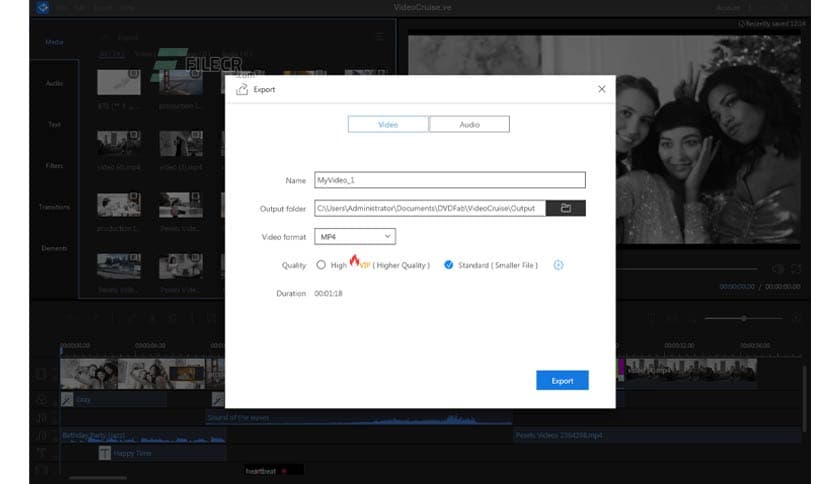Click the video track icon at timeline left

click(x=41, y=374)
